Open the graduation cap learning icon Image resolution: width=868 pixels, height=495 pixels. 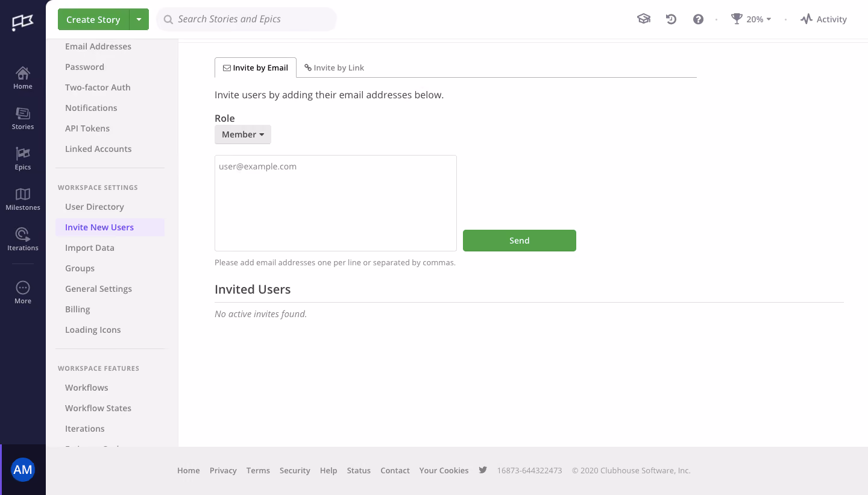pos(644,19)
